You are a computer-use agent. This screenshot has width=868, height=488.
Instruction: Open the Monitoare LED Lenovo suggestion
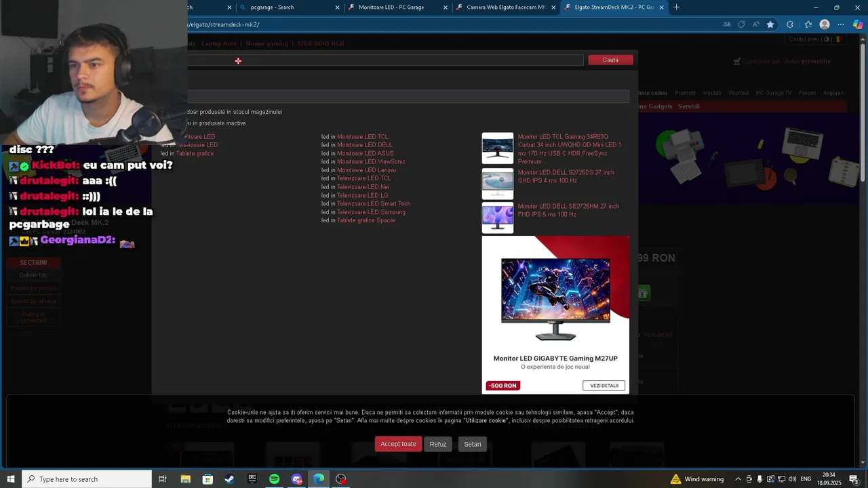coord(366,170)
